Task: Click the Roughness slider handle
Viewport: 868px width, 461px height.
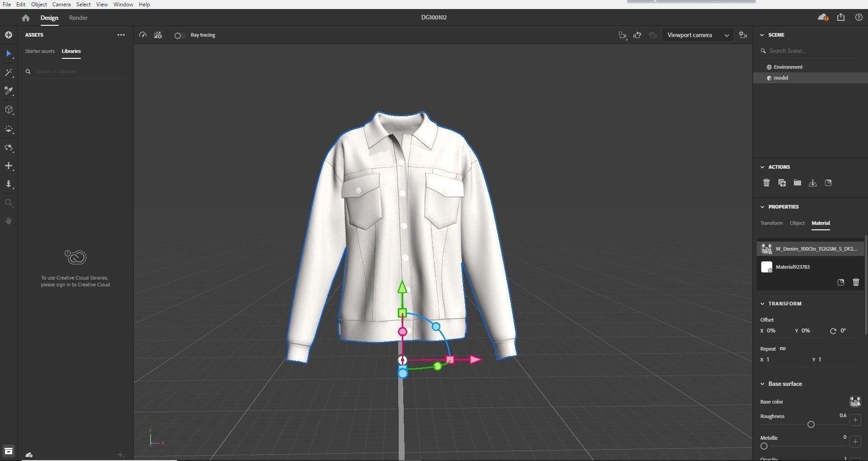Action: coord(811,424)
